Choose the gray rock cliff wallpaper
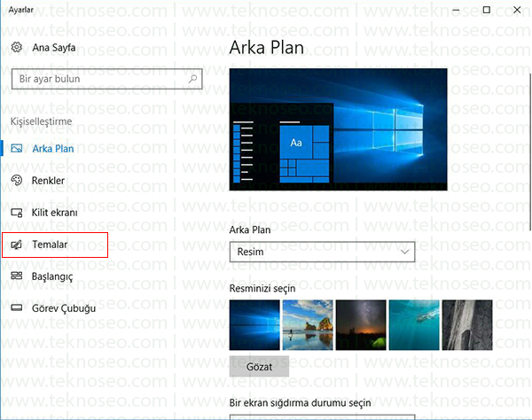This screenshot has height=420, width=532. tap(467, 325)
